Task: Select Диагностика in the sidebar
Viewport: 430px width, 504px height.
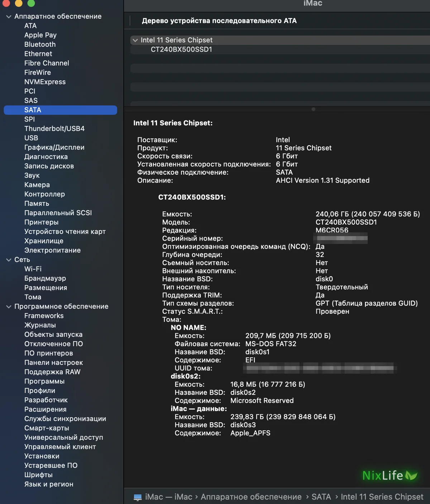Action: (x=46, y=157)
